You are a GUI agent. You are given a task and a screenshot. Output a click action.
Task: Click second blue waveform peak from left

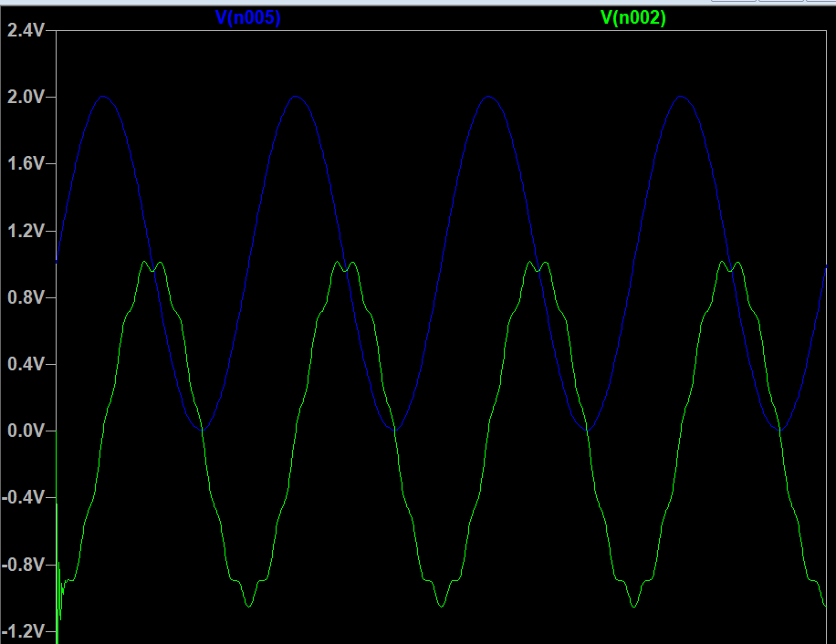click(296, 97)
